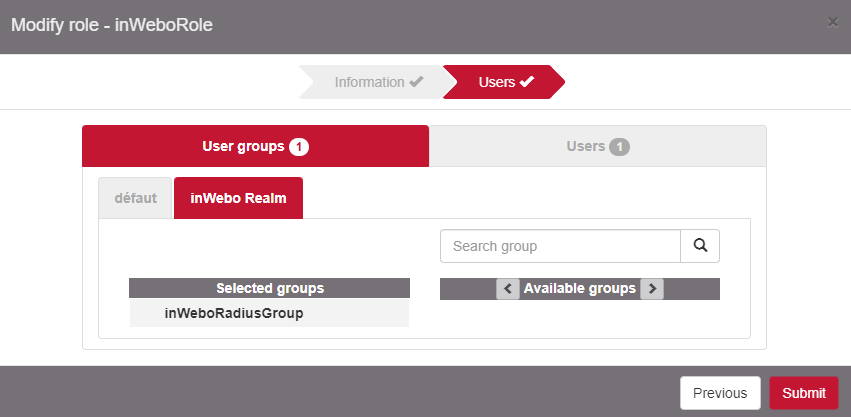The height and width of the screenshot is (417, 851).
Task: Click the gray count badge on Users tab
Action: click(x=619, y=147)
